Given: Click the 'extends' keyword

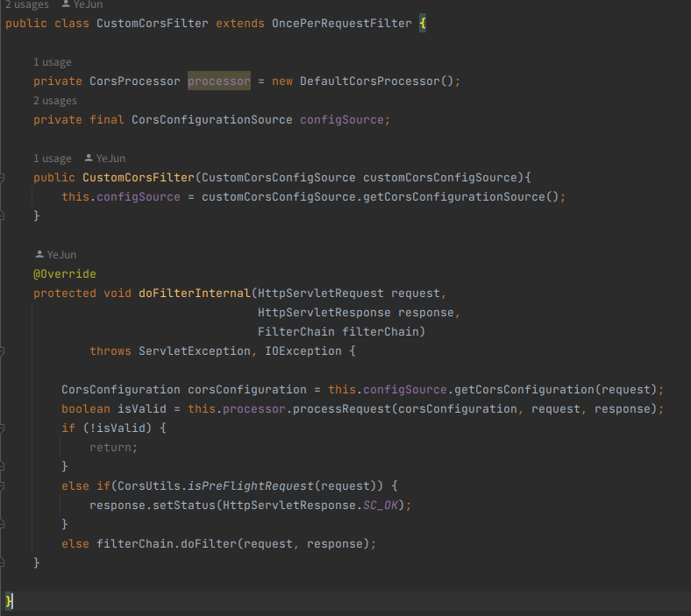Looking at the screenshot, I should 239,24.
